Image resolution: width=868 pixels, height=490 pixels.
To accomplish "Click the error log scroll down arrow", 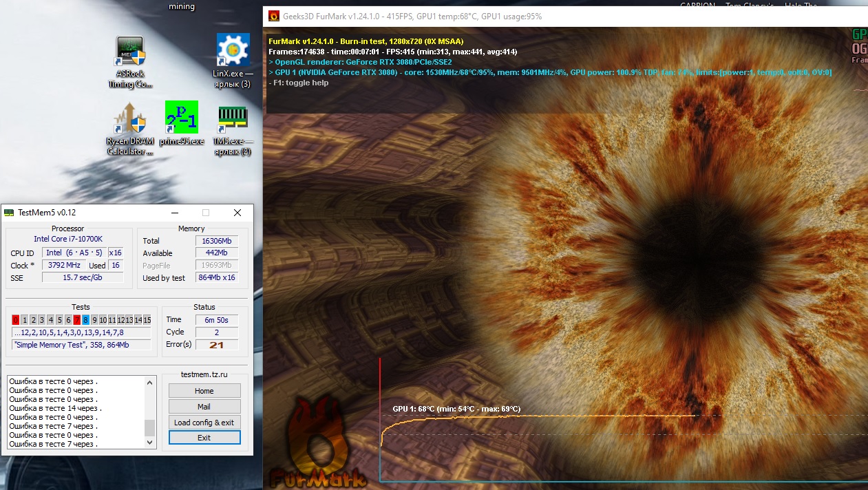I will click(x=149, y=443).
